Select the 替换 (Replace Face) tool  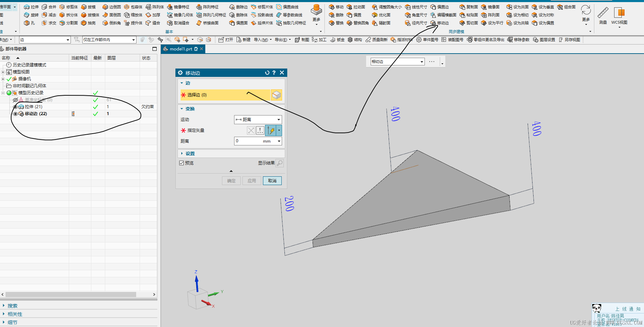coord(336,23)
